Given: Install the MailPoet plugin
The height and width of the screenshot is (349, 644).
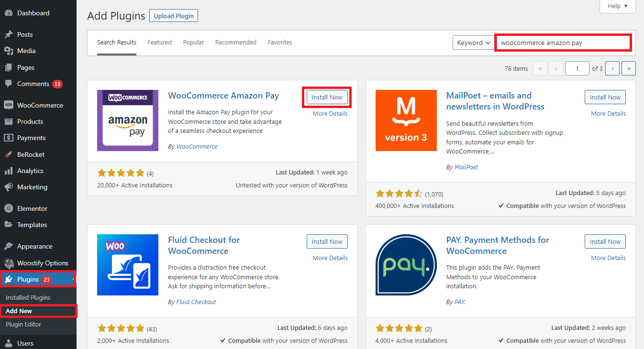Looking at the screenshot, I should coord(605,97).
